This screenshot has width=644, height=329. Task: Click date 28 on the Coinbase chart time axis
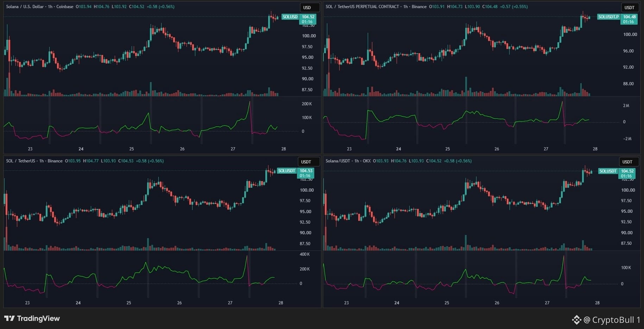(x=284, y=149)
